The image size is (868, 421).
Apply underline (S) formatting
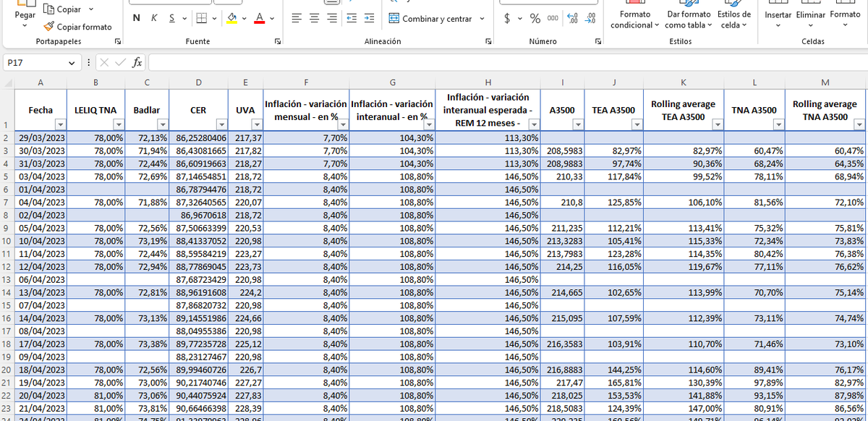point(171,18)
